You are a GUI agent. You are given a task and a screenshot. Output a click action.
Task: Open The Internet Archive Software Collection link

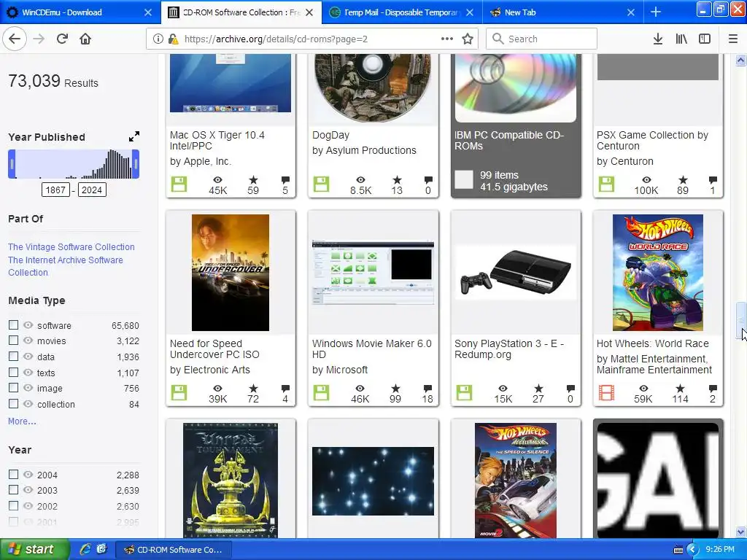click(x=65, y=266)
